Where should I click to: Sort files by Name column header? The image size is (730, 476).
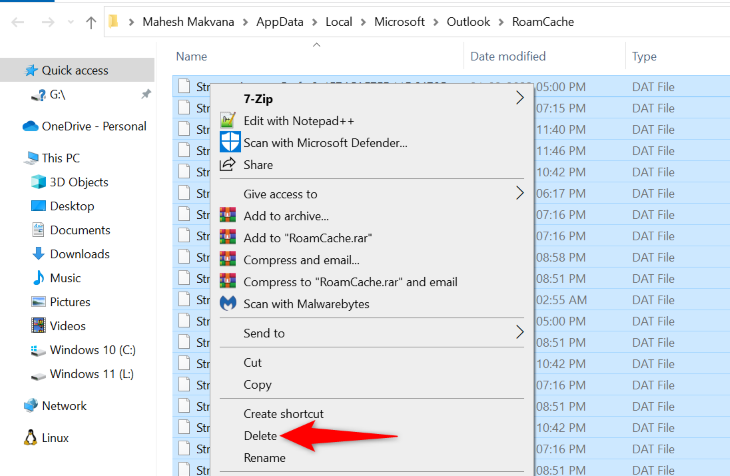pyautogui.click(x=191, y=56)
